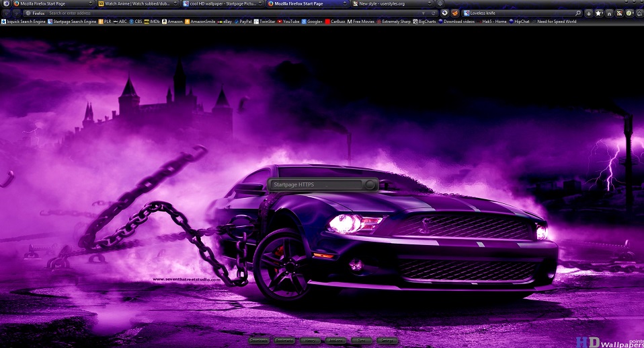This screenshot has width=644, height=348.
Task: Open the eBay bookmark
Action: pyautogui.click(x=225, y=22)
